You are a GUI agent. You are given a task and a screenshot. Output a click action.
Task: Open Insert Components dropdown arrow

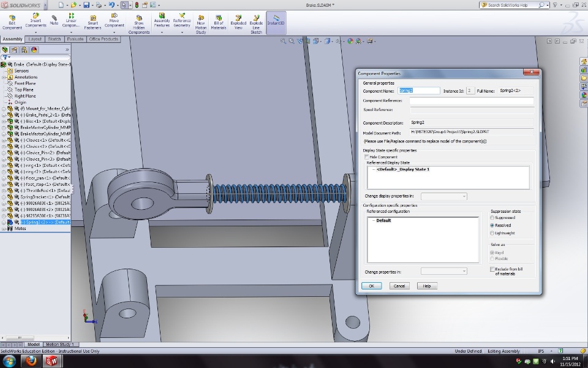pos(36,33)
